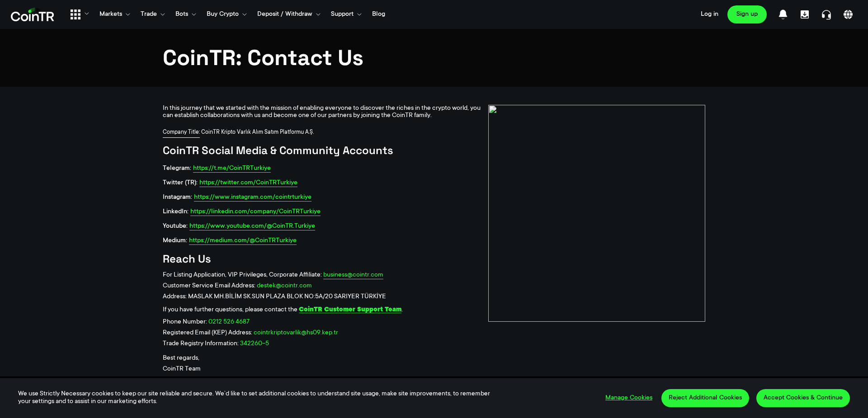Click the CoinTR Customer Support Team link
The width and height of the screenshot is (868, 418).
coord(350,310)
